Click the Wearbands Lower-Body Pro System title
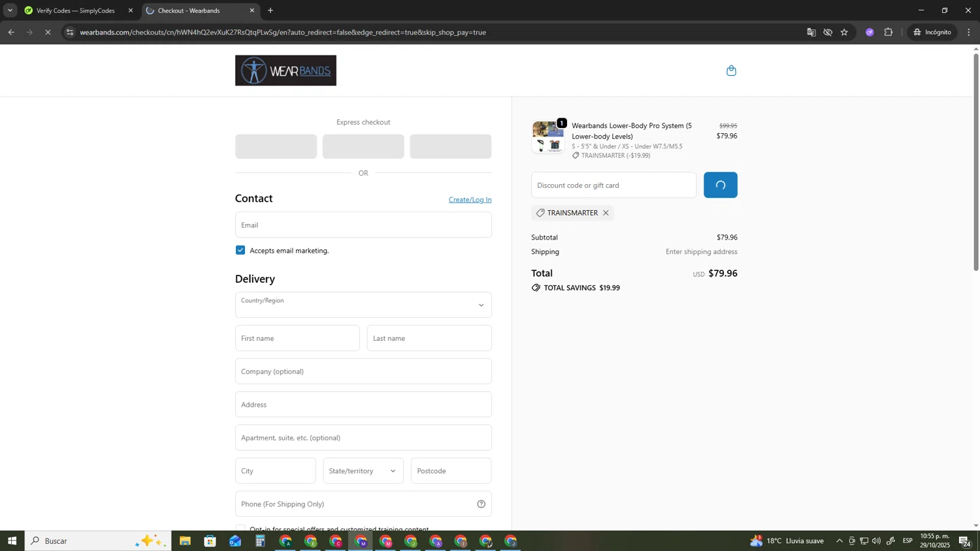 [x=632, y=131]
